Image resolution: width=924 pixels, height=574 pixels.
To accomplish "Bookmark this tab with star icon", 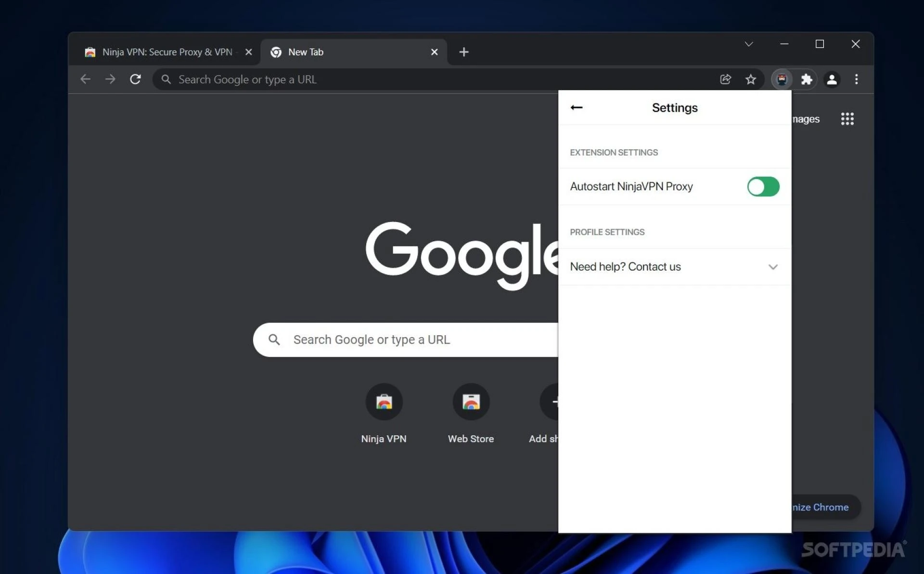I will (750, 79).
